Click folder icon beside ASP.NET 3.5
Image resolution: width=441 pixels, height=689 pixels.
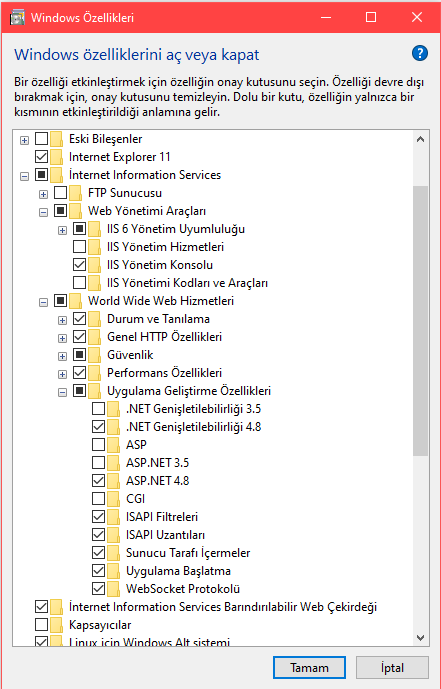(x=113, y=463)
